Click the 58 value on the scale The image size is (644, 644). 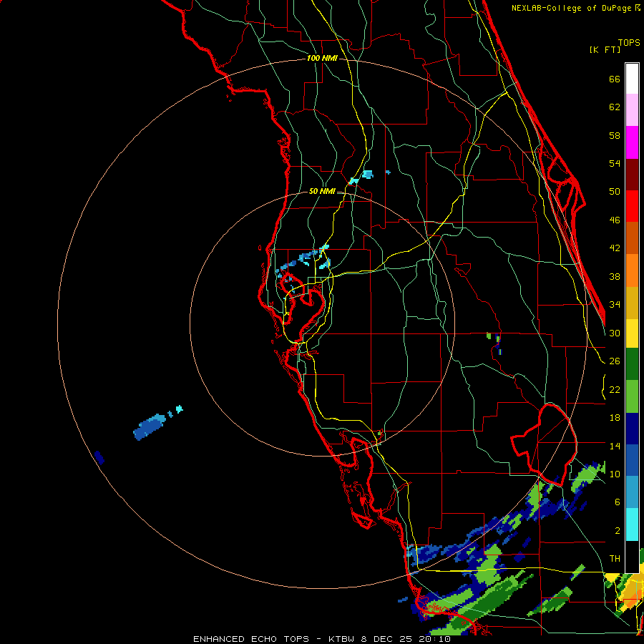615,135
